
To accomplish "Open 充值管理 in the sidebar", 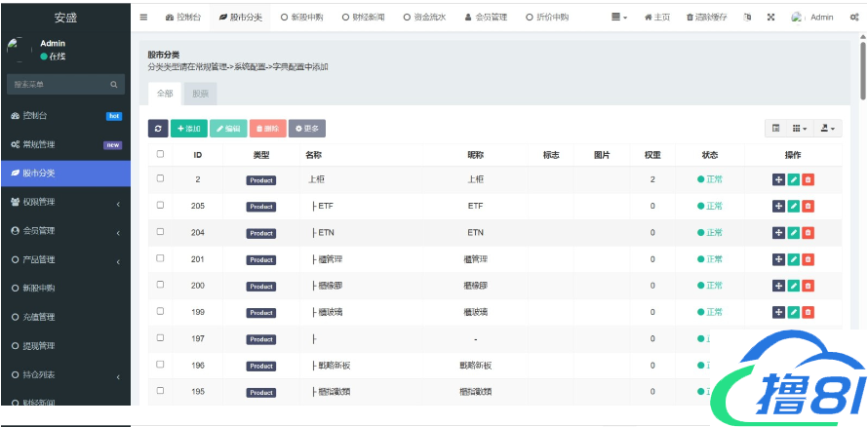I will 65,317.
